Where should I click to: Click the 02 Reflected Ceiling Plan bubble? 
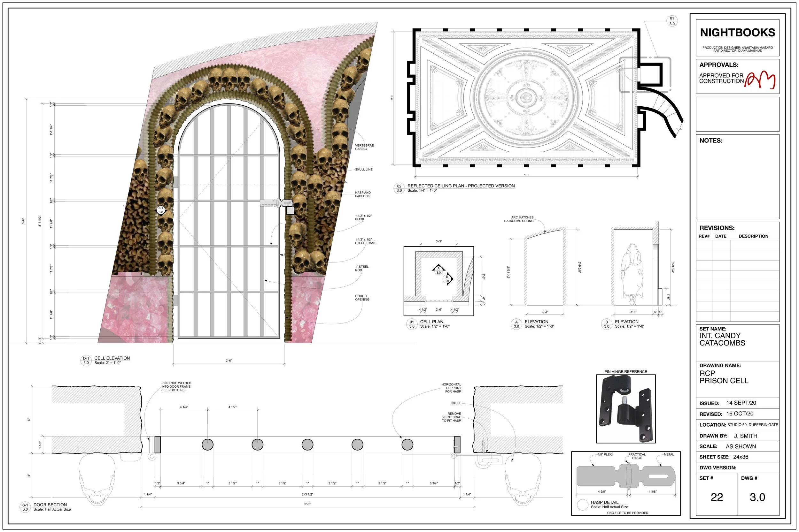[399, 188]
